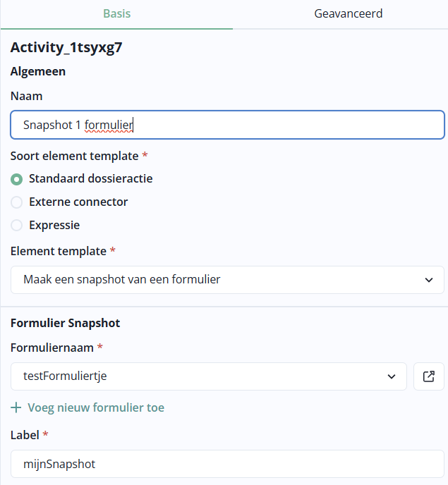The width and height of the screenshot is (448, 485).
Task: Click the Soort element template label
Action: point(74,156)
